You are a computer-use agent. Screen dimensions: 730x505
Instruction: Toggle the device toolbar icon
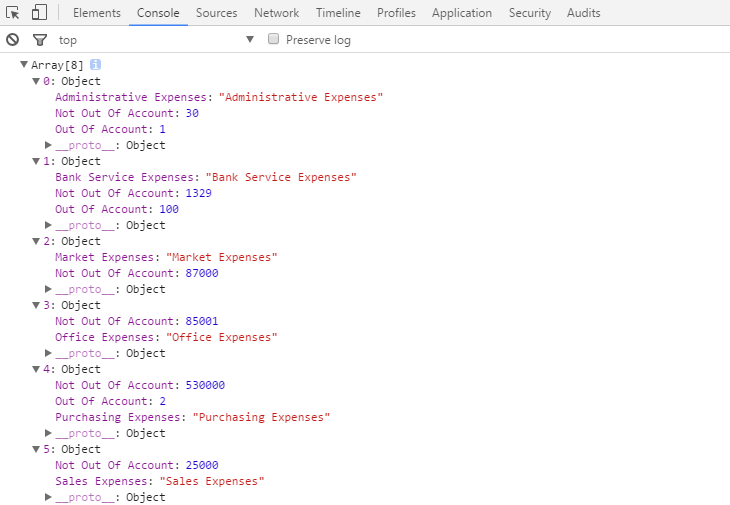pos(39,13)
